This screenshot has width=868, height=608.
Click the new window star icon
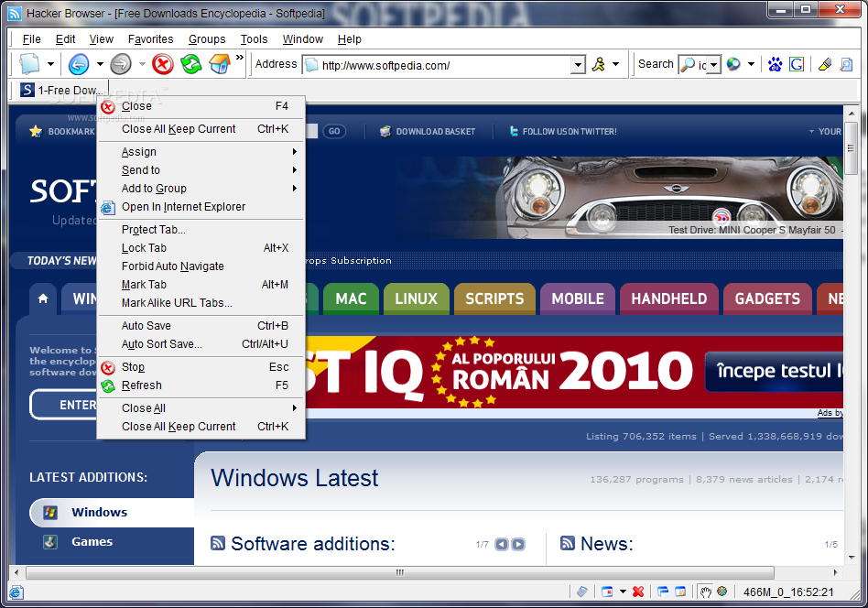[x=680, y=592]
